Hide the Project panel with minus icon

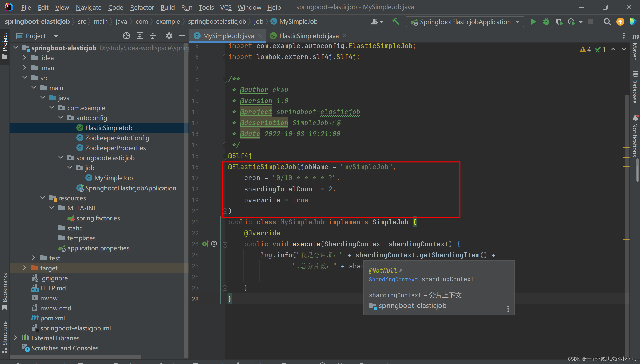[x=182, y=36]
